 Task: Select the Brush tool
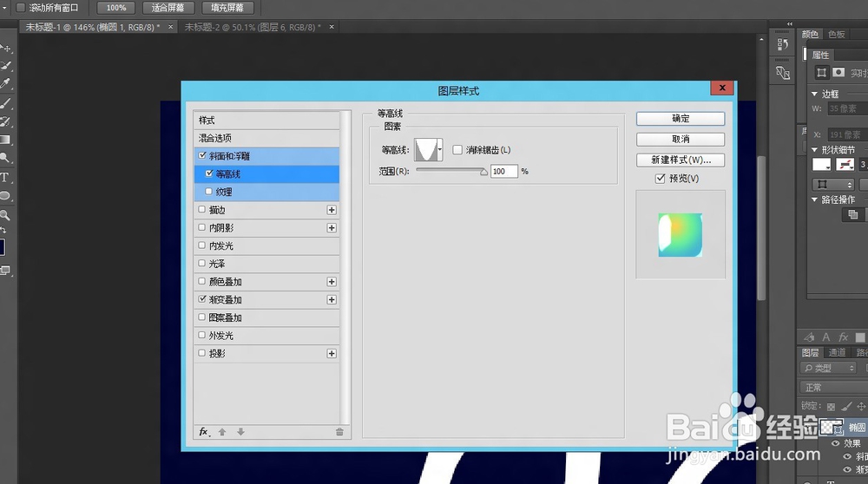click(5, 103)
